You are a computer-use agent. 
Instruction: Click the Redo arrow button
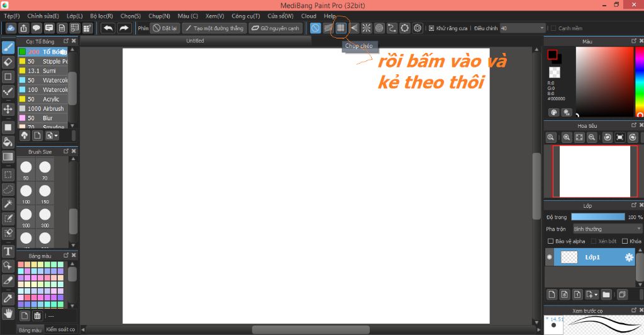[124, 28]
